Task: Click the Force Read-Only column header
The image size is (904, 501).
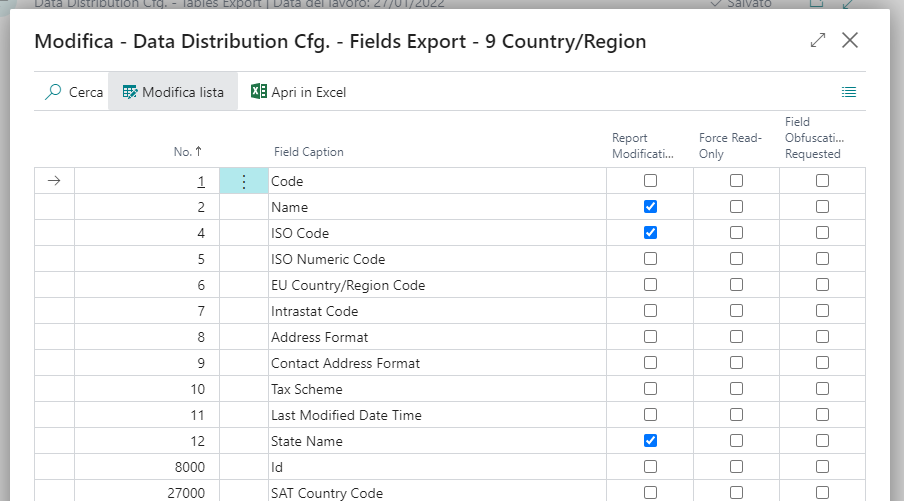Action: (x=730, y=146)
